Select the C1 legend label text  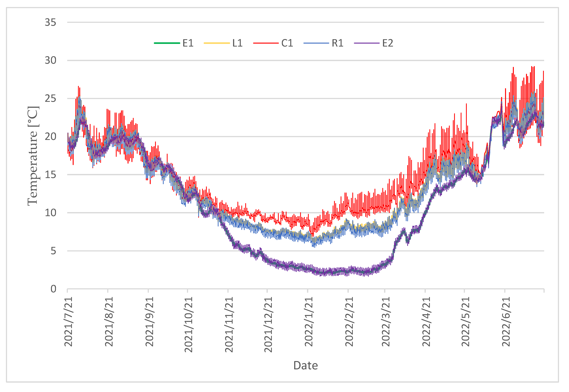click(x=287, y=43)
